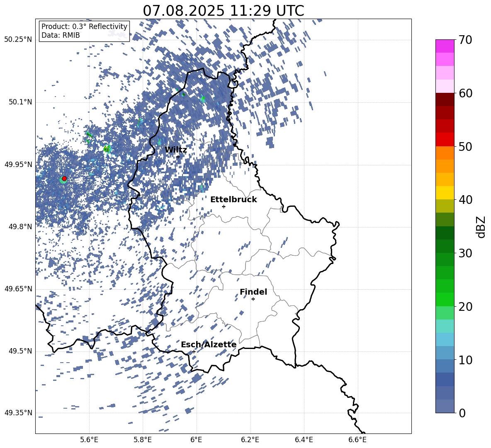Click the red radar location dot
The image size is (491, 448).
[64, 179]
